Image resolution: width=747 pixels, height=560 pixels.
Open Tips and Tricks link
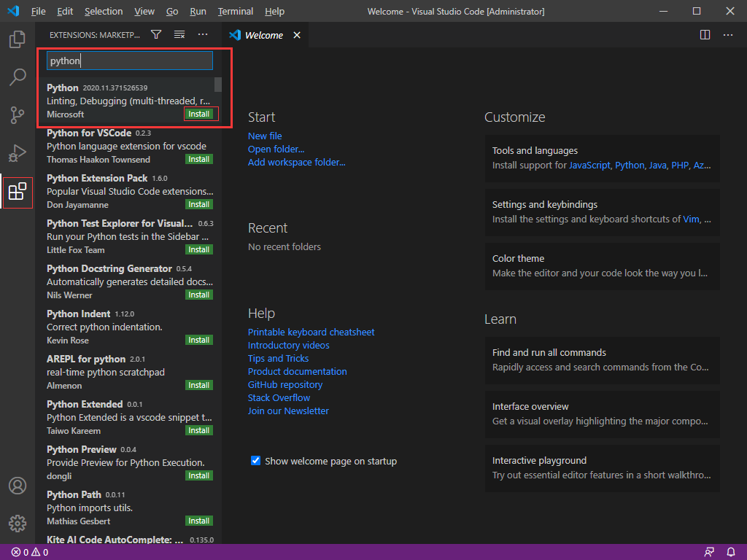(x=278, y=359)
